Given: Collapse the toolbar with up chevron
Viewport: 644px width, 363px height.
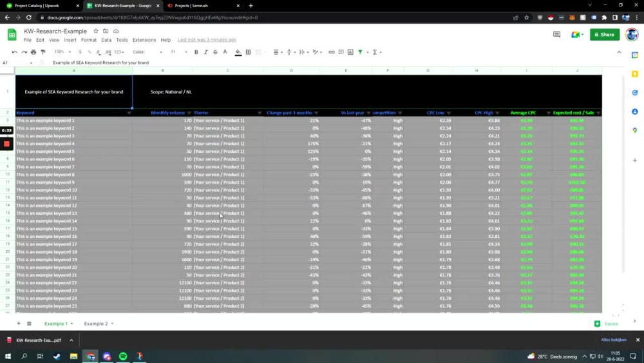Looking at the screenshot, I should pos(619,52).
